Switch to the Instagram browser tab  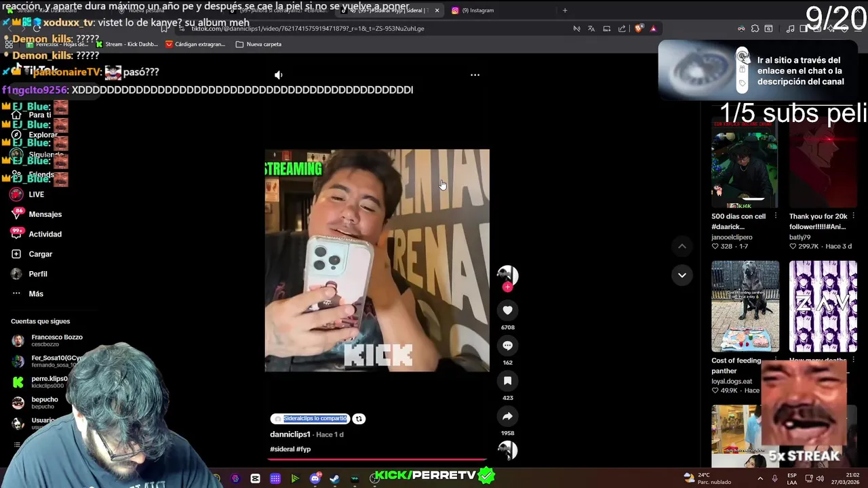click(x=477, y=10)
